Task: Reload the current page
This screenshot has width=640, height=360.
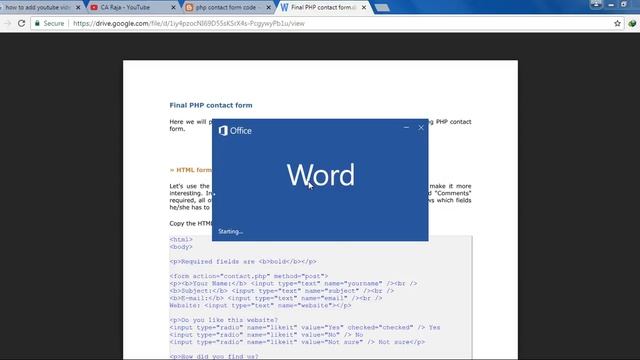Action: pyautogui.click(x=21, y=23)
